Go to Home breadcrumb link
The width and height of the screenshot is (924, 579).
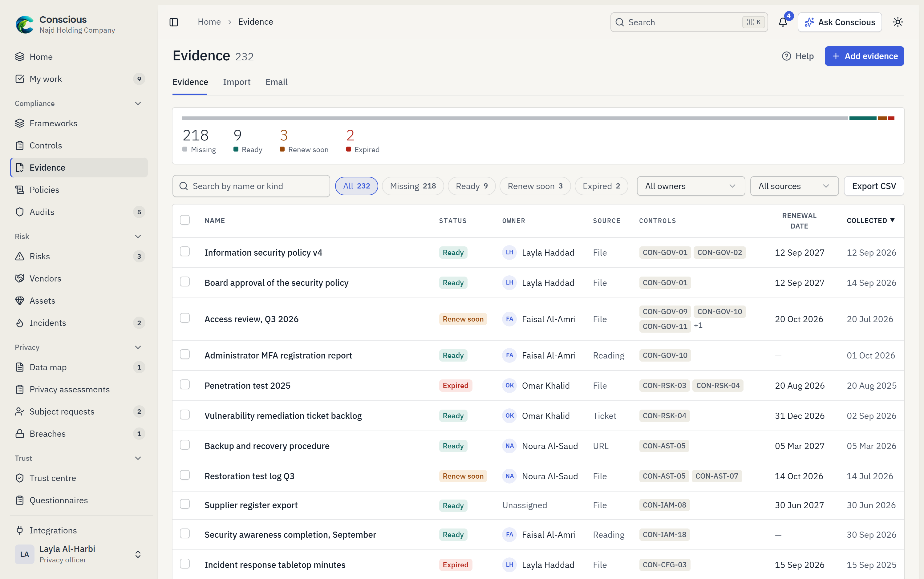tap(209, 22)
